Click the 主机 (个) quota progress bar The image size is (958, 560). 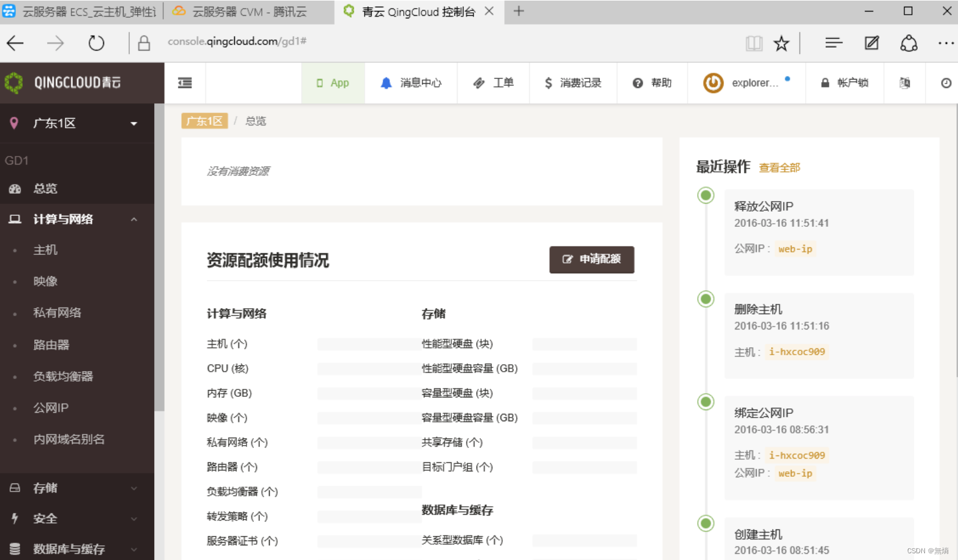pyautogui.click(x=369, y=344)
